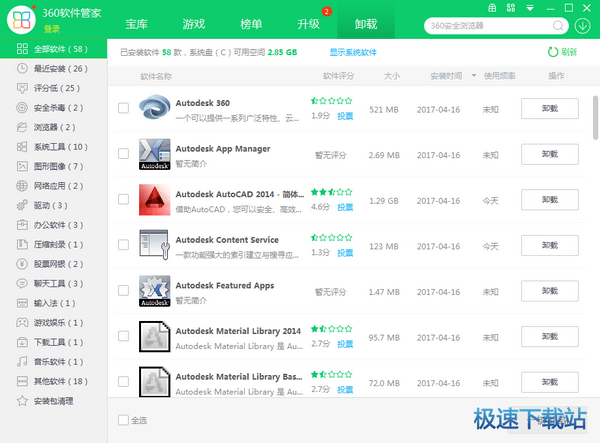Check the Autodesk Content Service checkbox
Viewport: 600px width, 443px height.
coord(123,244)
